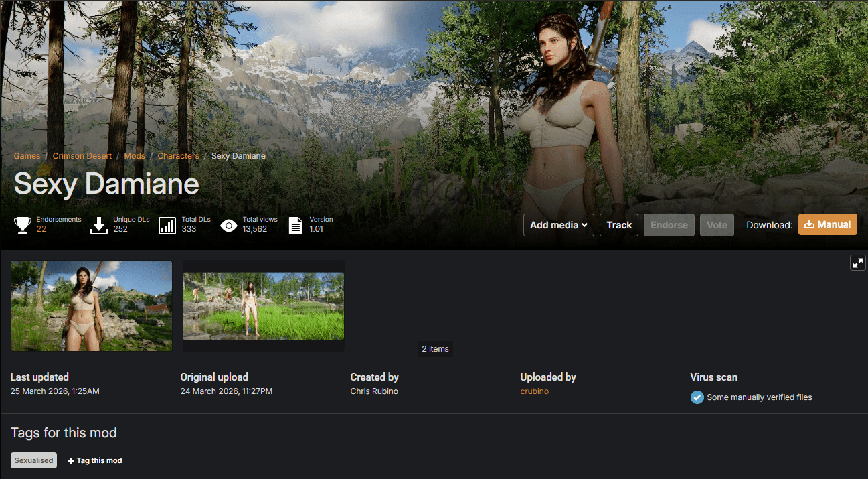Click the Unique DLs download icon

(99, 225)
